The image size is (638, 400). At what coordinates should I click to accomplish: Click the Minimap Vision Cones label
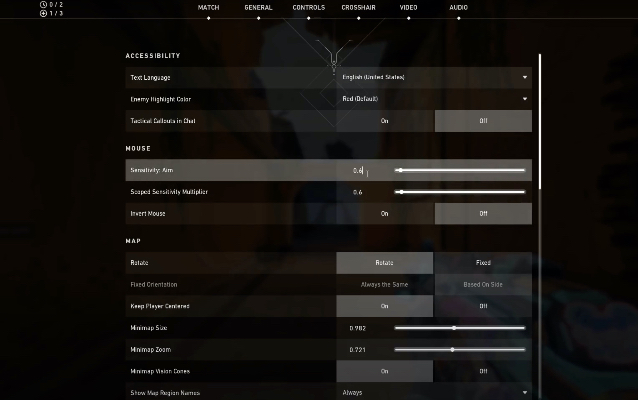coord(160,371)
